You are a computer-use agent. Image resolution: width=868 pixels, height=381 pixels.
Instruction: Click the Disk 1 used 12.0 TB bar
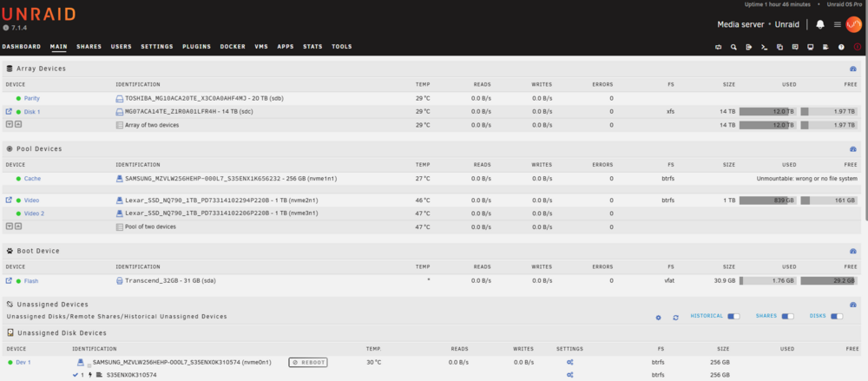pos(768,112)
